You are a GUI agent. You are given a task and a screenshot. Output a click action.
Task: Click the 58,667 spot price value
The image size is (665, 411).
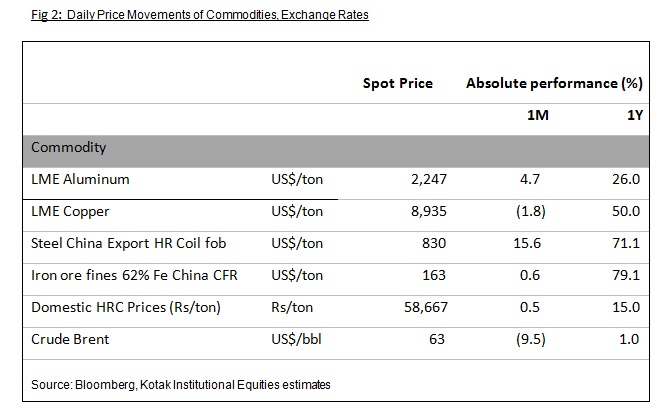tap(426, 307)
